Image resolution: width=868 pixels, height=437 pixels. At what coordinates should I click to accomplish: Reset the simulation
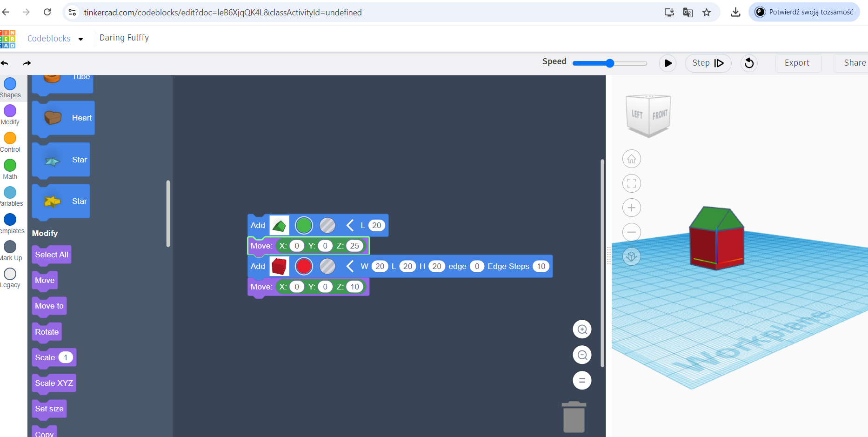pyautogui.click(x=749, y=63)
